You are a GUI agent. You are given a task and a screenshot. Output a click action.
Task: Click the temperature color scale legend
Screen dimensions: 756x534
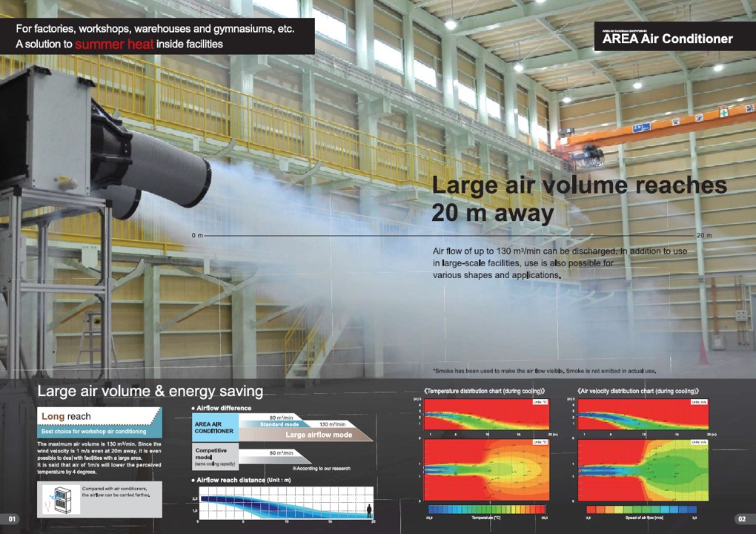click(487, 510)
